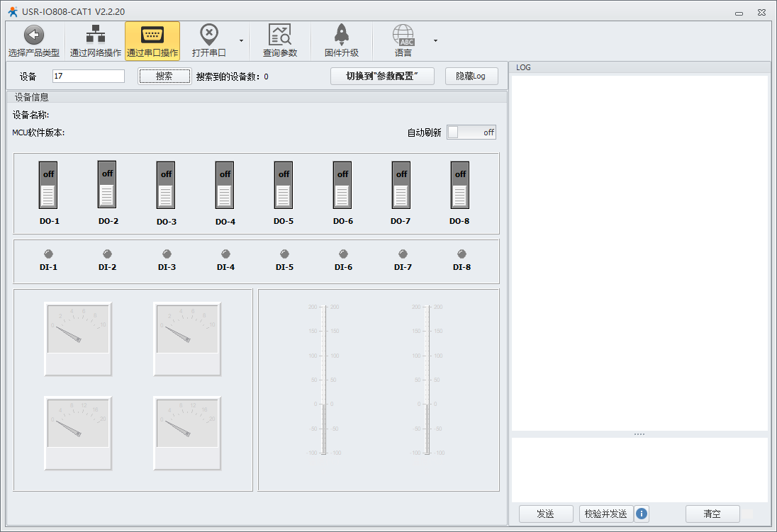This screenshot has height=532, width=777.
Task: Hide the log panel with 隐藏Log
Action: coord(471,77)
